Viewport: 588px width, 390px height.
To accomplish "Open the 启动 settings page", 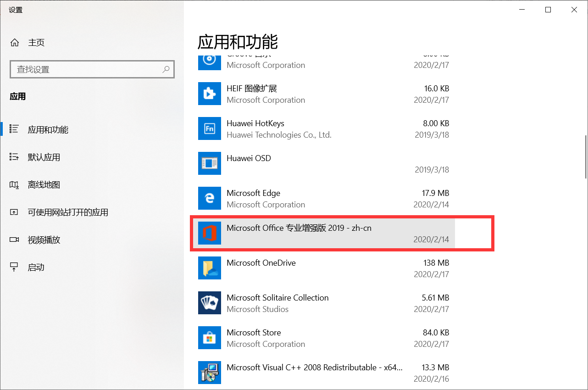I will 92,267.
